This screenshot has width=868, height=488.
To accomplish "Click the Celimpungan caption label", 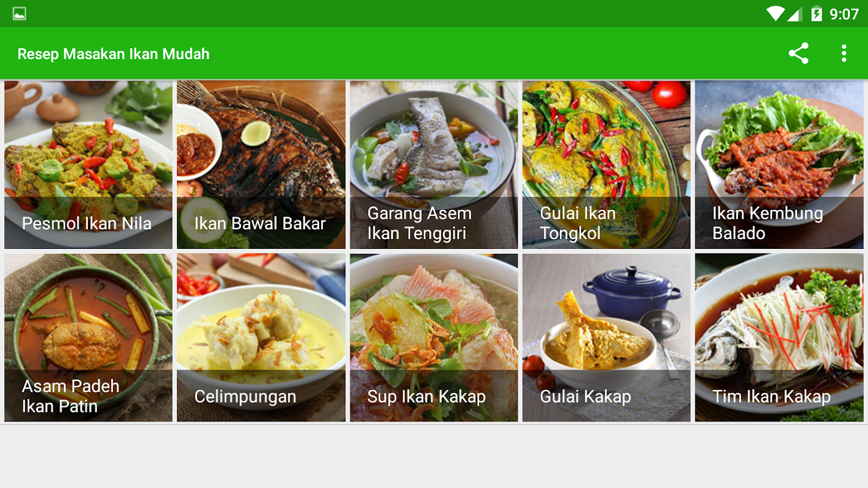I will [x=245, y=396].
